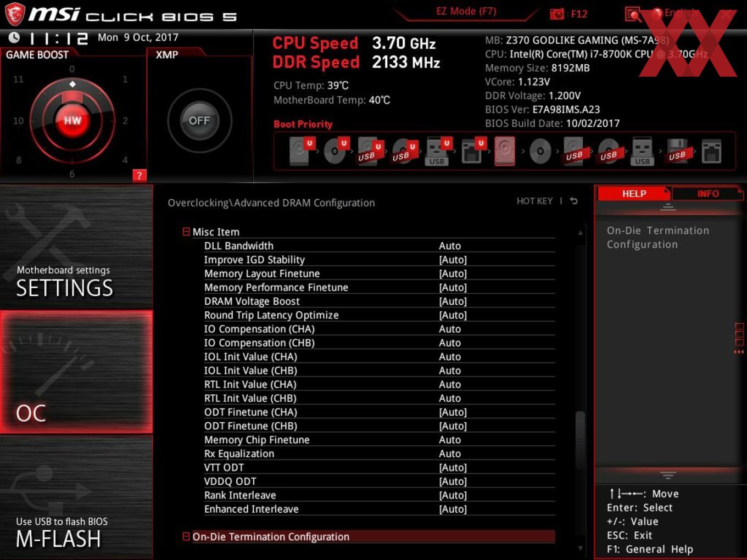Click the date Mon 9 Oct, 2017
Viewport: 747px width, 560px height.
[138, 37]
